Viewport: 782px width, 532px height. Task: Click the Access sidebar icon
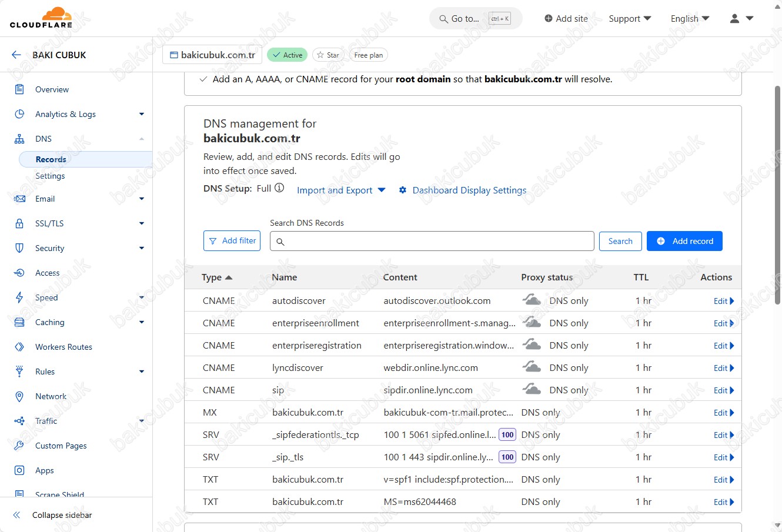pyautogui.click(x=19, y=273)
